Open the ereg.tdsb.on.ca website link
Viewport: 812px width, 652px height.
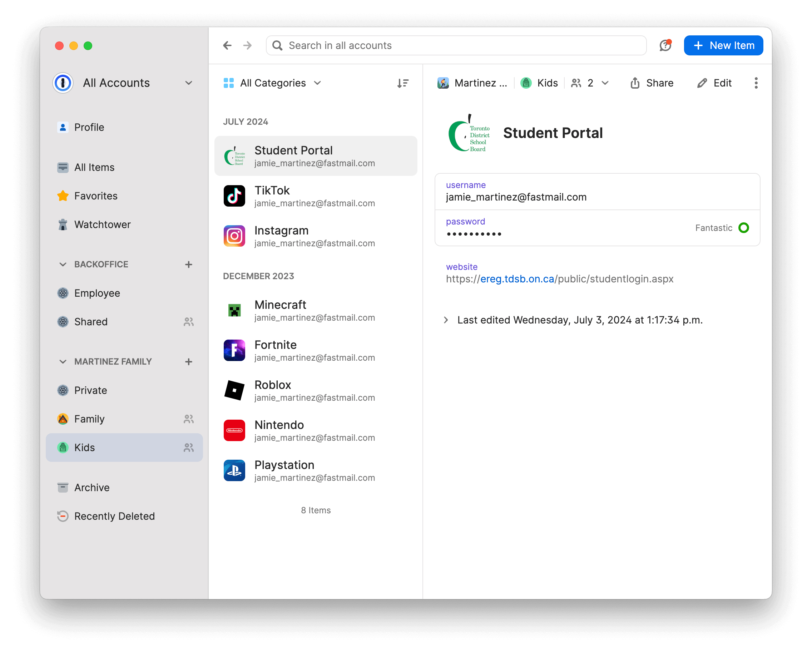pos(518,279)
